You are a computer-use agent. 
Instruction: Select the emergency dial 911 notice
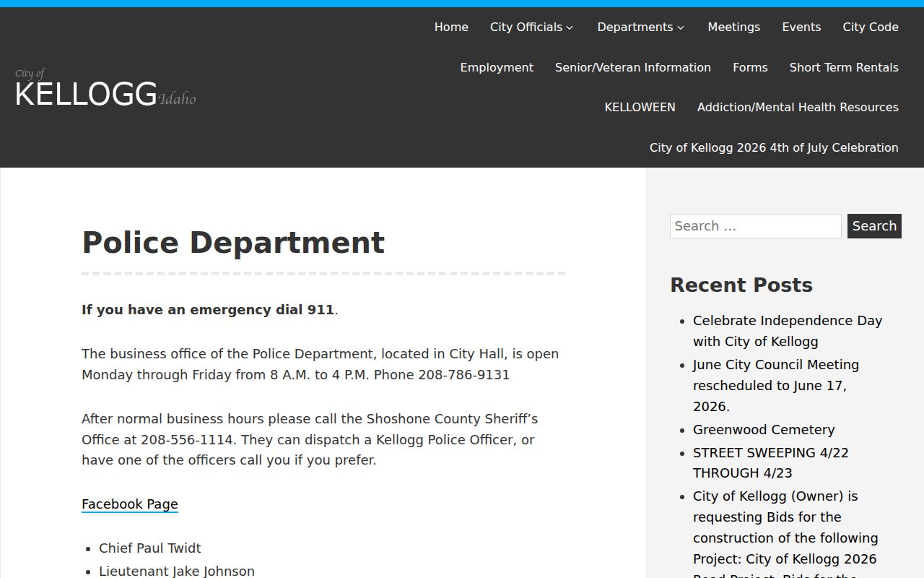pos(209,309)
